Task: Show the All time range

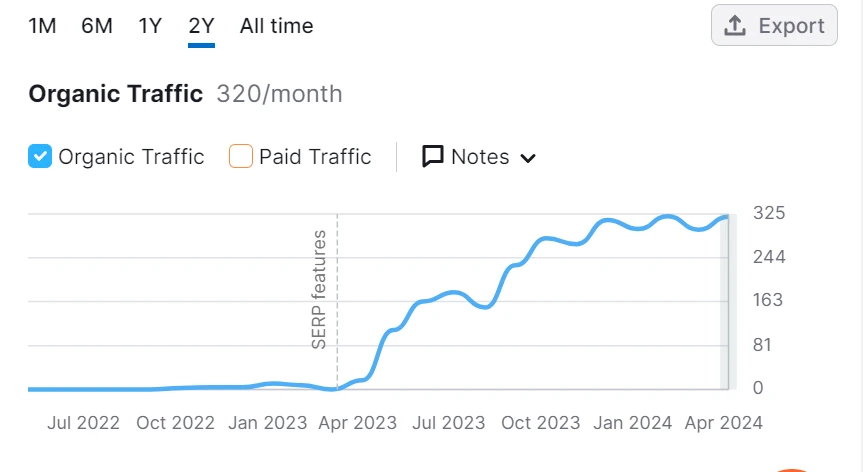Action: [x=277, y=26]
